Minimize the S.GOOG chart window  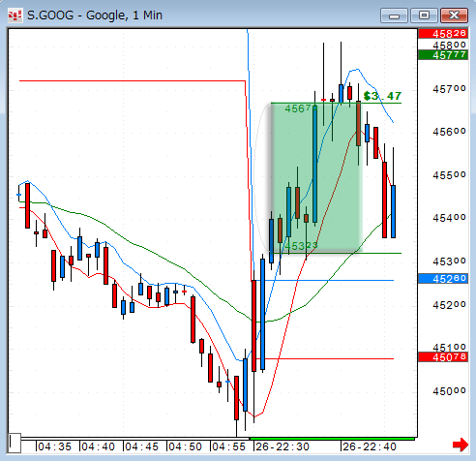click(394, 15)
